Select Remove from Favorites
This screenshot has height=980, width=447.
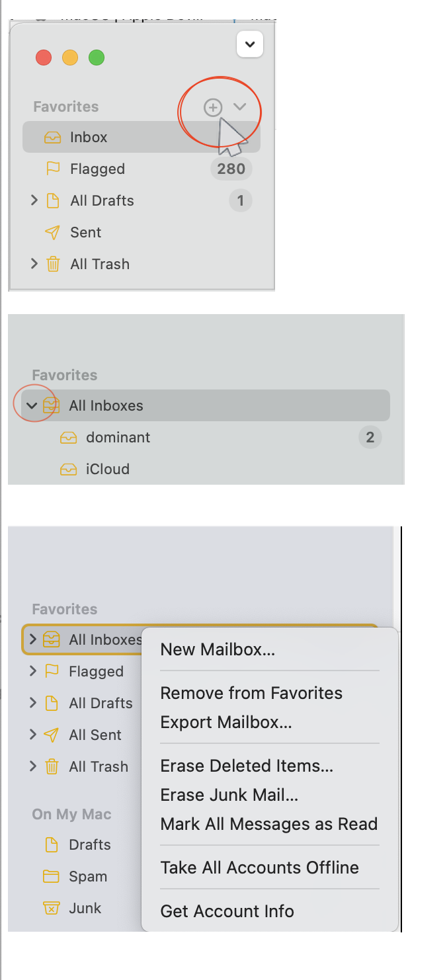[251, 693]
